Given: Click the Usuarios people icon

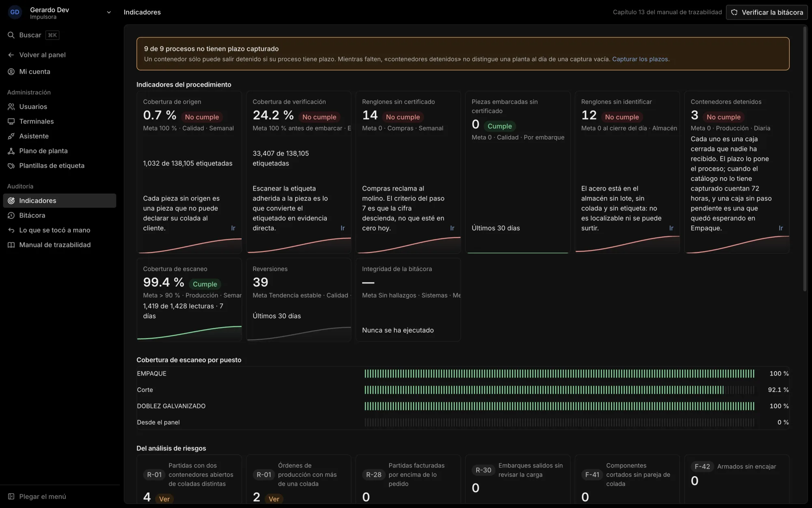Looking at the screenshot, I should (11, 106).
